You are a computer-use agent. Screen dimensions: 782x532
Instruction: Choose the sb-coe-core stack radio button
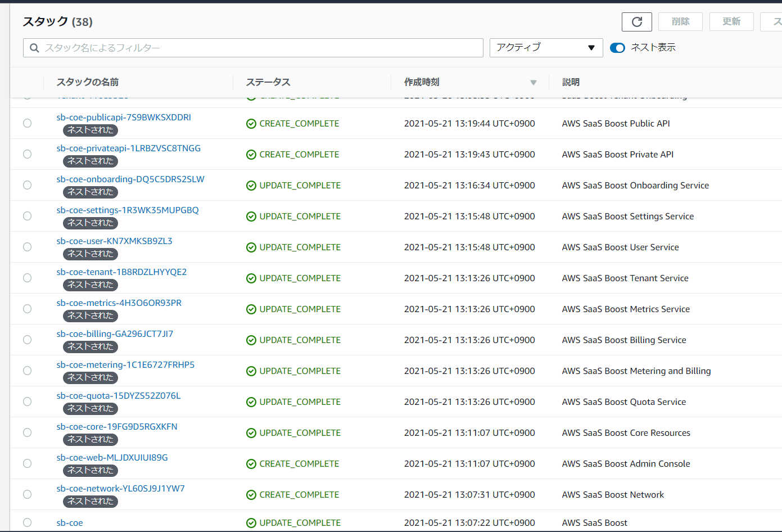pos(27,432)
